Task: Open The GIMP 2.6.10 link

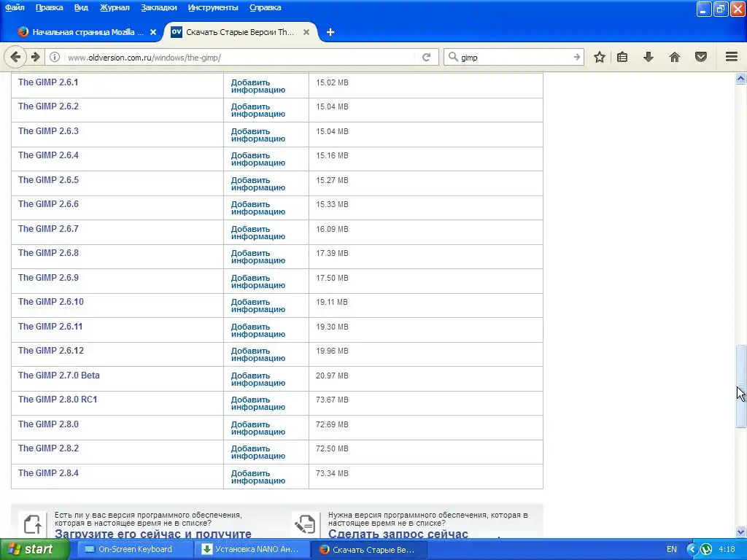Action: 51,302
